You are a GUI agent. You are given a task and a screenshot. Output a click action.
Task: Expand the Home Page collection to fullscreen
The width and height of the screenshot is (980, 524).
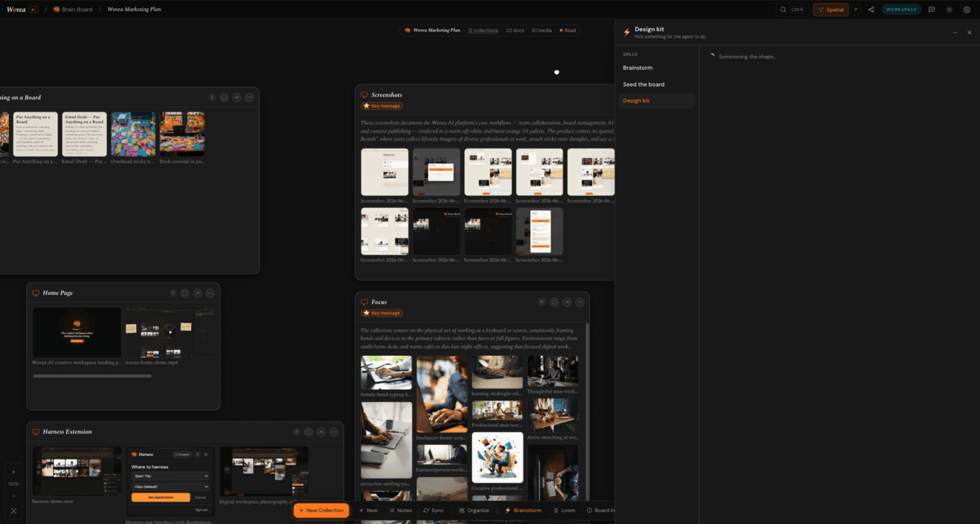184,293
